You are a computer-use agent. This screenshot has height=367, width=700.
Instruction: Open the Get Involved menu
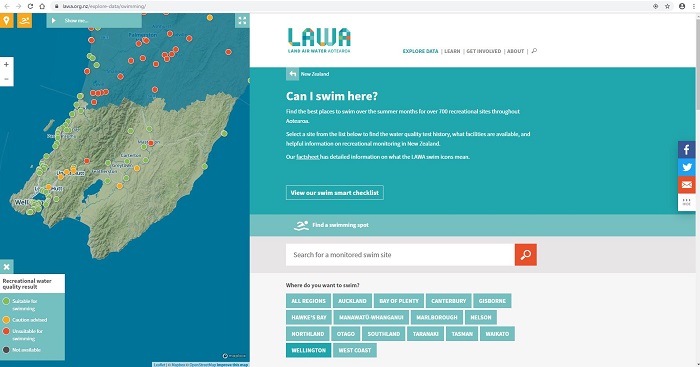[x=483, y=51]
